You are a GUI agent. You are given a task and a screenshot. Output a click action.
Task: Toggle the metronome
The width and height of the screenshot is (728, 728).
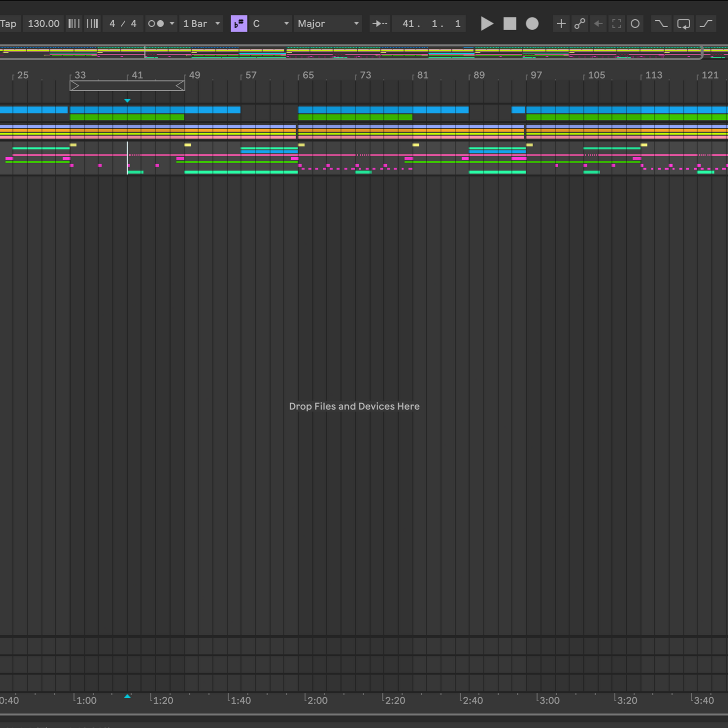point(156,24)
